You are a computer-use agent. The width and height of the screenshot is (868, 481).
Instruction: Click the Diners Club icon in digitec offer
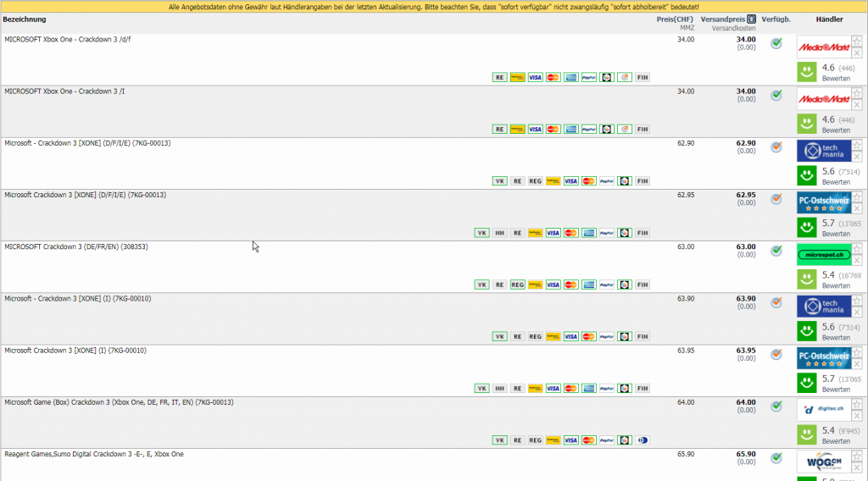tap(643, 440)
